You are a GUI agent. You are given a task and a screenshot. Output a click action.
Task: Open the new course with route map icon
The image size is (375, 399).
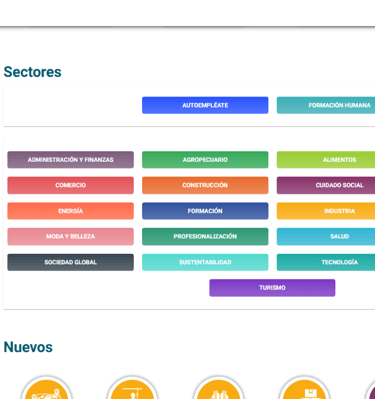[x=47, y=388]
